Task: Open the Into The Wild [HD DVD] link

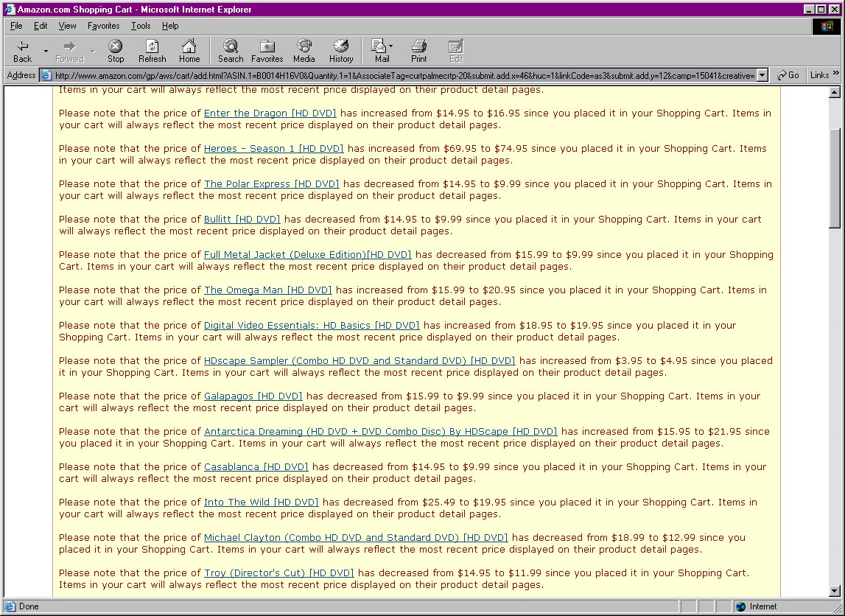Action: coord(261,503)
